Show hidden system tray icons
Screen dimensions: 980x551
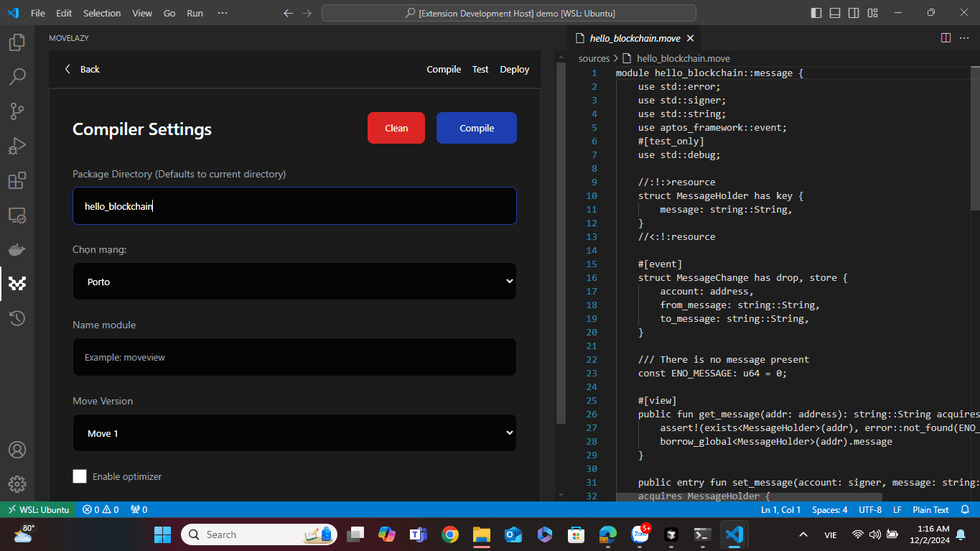[803, 534]
